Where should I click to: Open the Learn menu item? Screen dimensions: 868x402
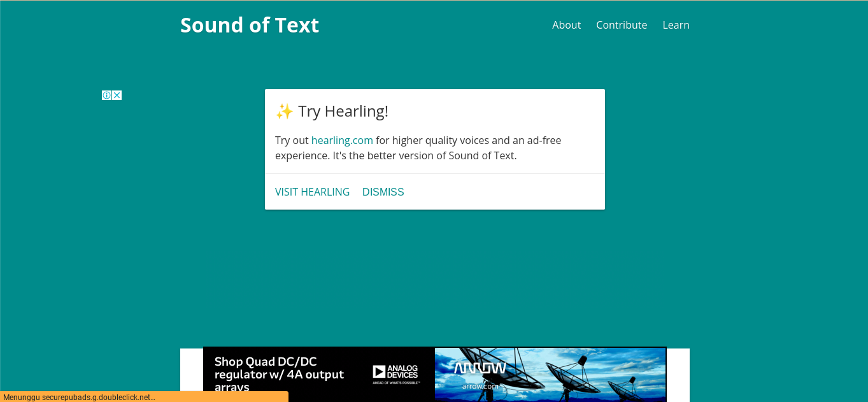676,25
